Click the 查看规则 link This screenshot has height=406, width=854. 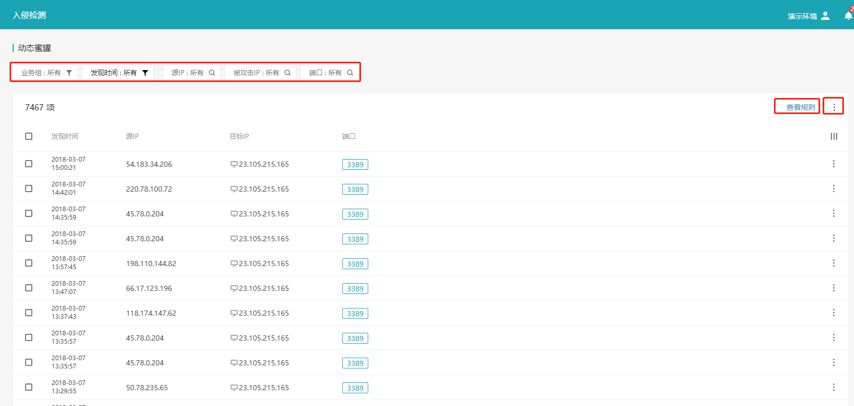click(x=801, y=107)
